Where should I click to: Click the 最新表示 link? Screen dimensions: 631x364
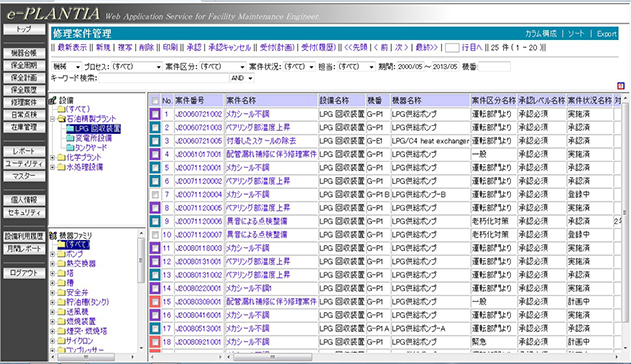coord(72,47)
